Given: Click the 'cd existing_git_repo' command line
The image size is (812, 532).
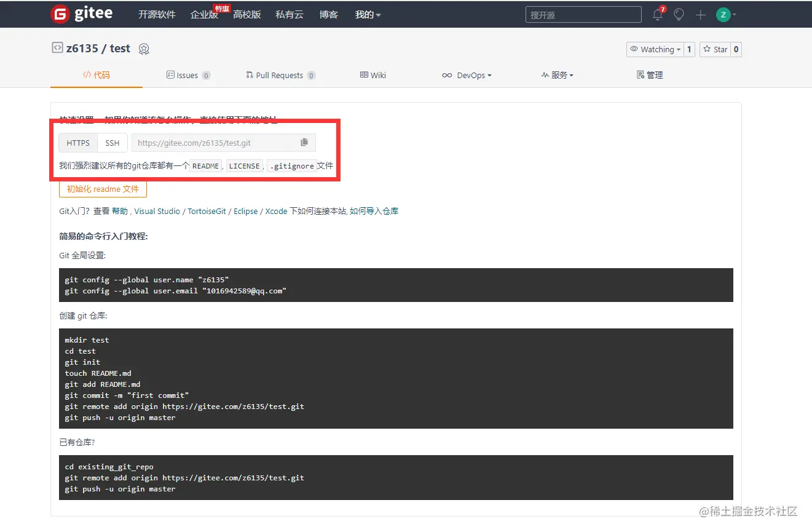Looking at the screenshot, I should click(x=109, y=467).
